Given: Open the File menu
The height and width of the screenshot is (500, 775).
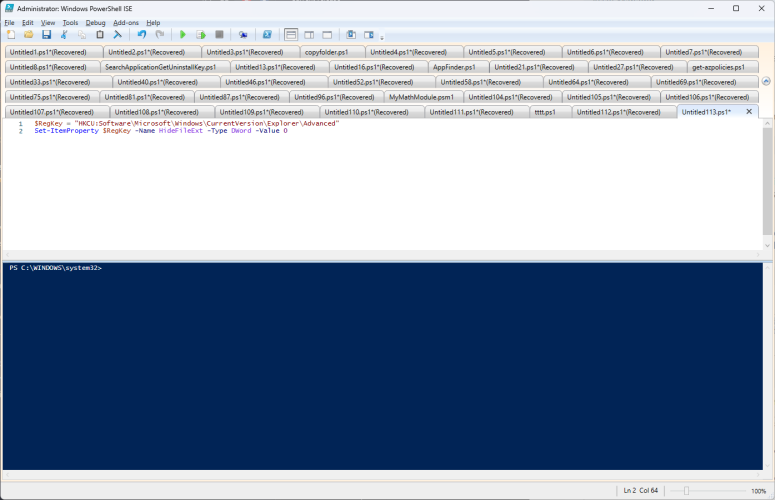Looking at the screenshot, I should [9, 23].
